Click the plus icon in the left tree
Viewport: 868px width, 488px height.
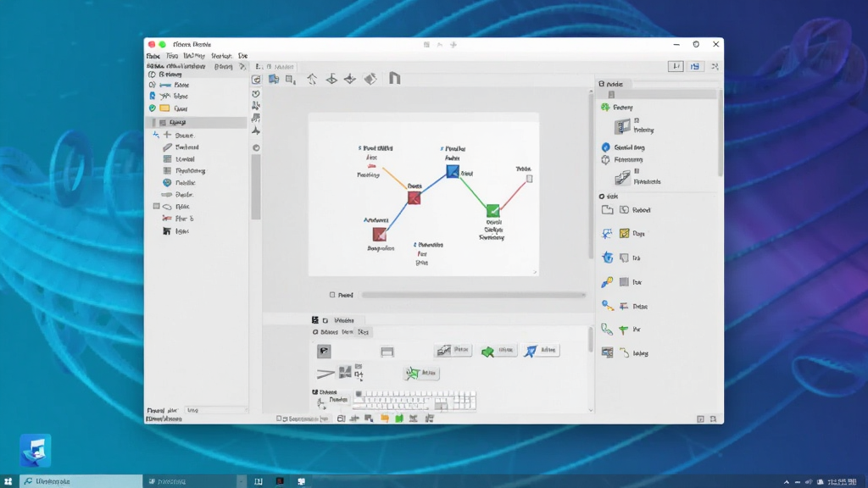[x=167, y=135]
